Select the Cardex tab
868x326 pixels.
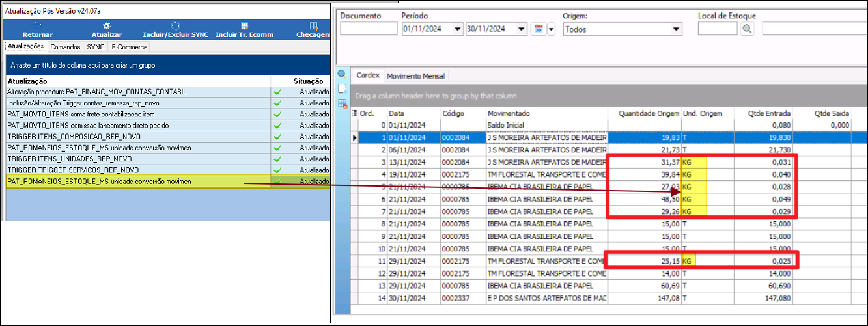coord(368,75)
